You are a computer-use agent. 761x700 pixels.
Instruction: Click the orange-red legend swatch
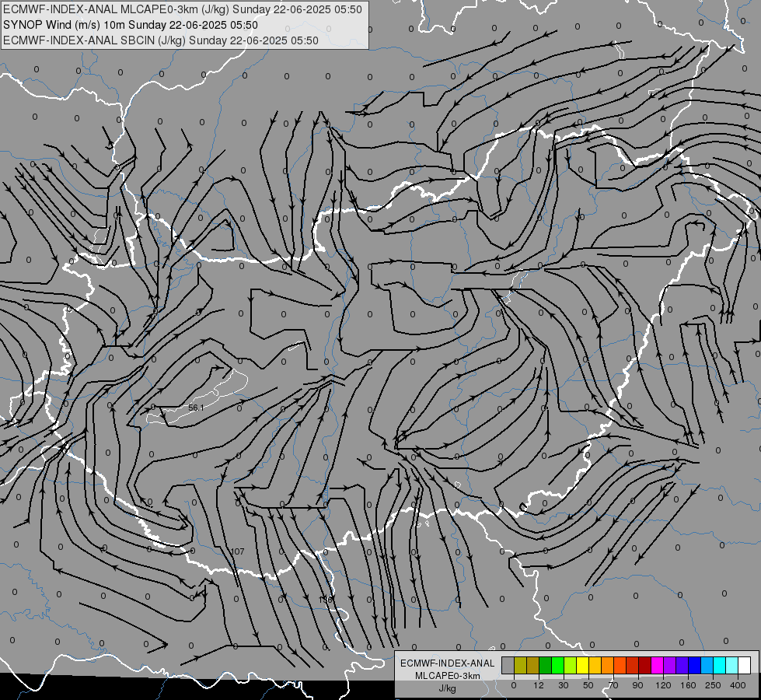pos(620,665)
